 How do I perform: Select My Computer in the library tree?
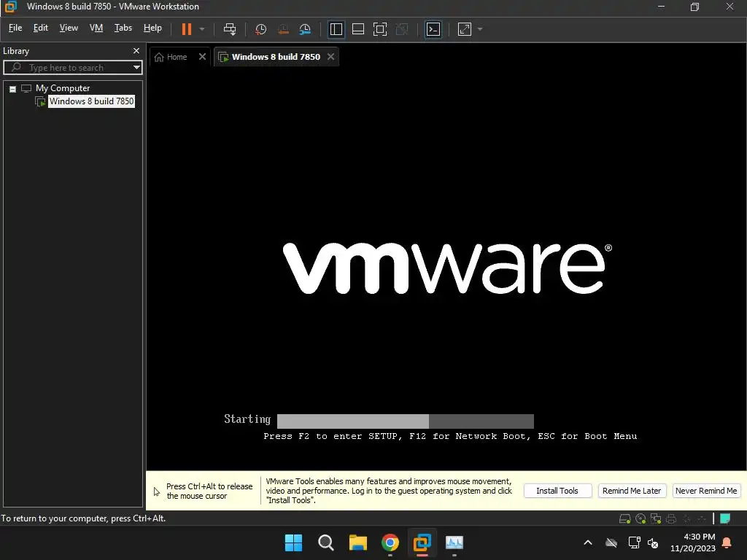(63, 88)
